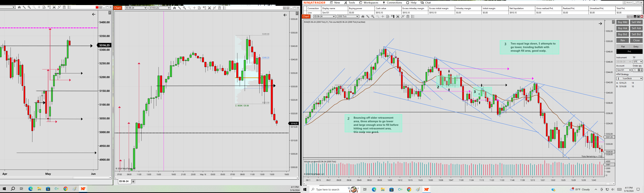This screenshot has width=644, height=193.
Task: Select drawing tools pencil in 30 Minute chart
Action: click(x=179, y=8)
